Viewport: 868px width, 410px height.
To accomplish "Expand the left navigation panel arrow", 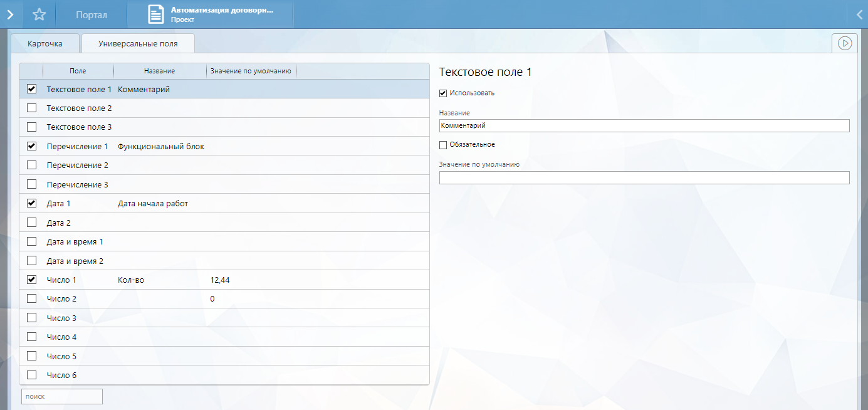I will [x=10, y=14].
